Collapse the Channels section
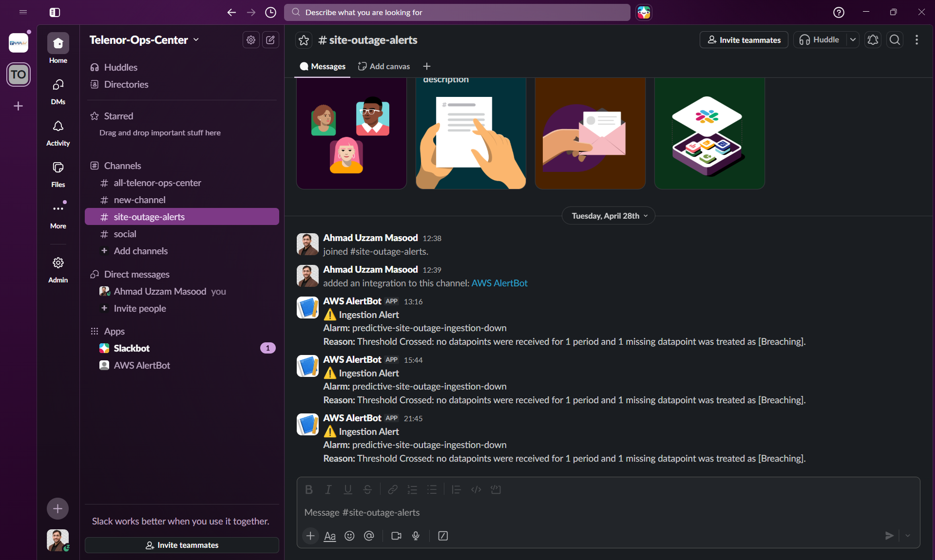 click(x=122, y=166)
